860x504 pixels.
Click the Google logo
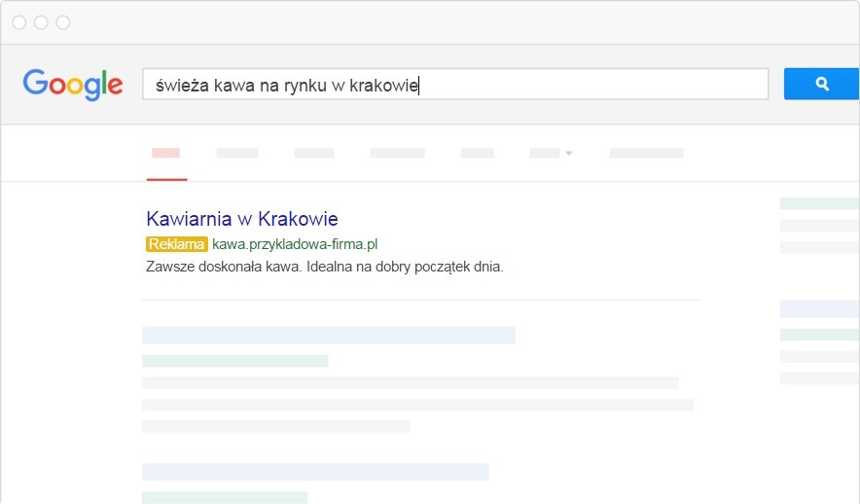tap(73, 85)
